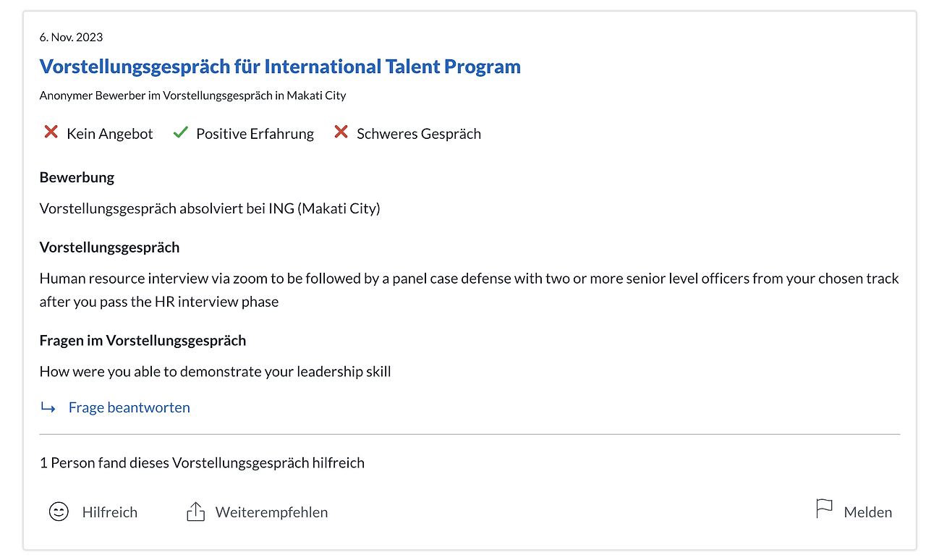
Task: Click the date 6. Nov. 2023
Action: tap(71, 38)
